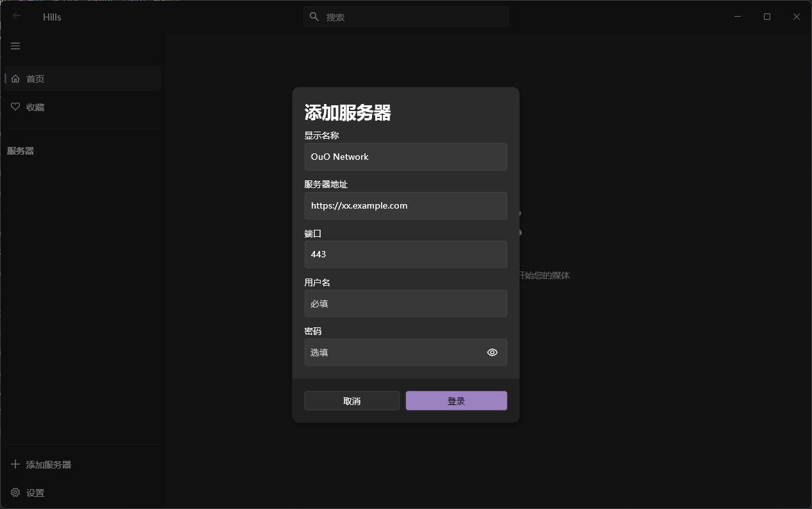Click the 端口 field showing 443
This screenshot has width=812, height=509.
[405, 254]
